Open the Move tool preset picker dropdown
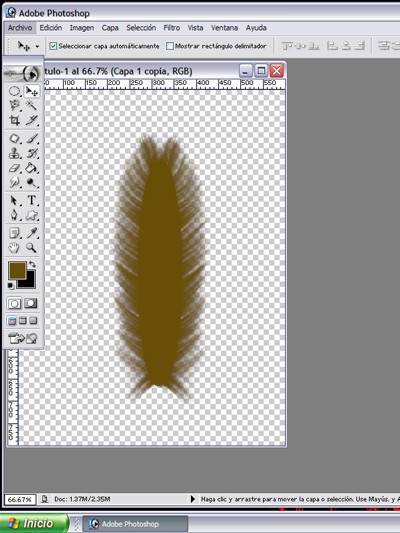 coord(37,46)
